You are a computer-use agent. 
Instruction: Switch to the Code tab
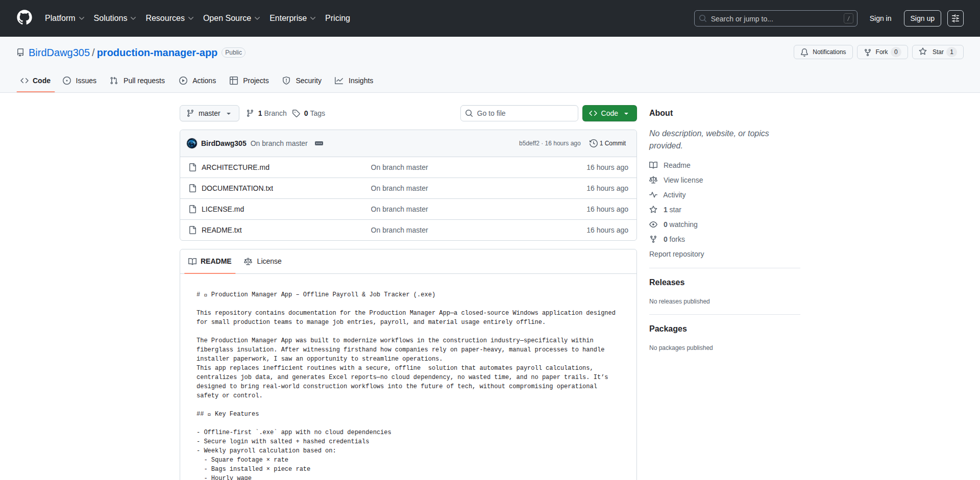(35, 81)
